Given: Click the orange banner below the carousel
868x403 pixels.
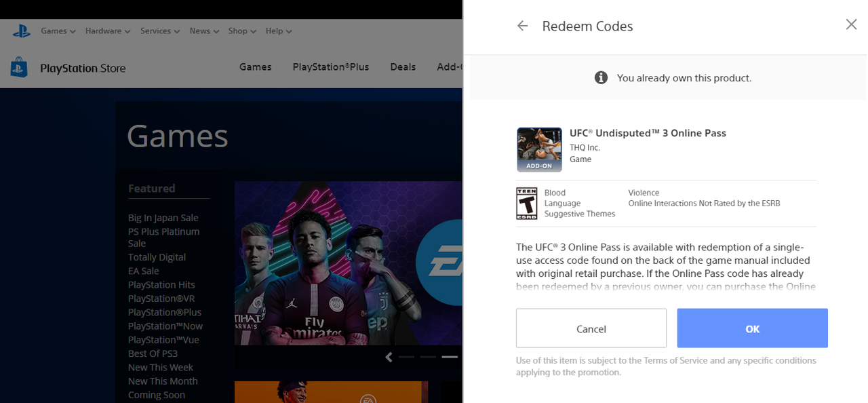Looking at the screenshot, I should [x=332, y=392].
